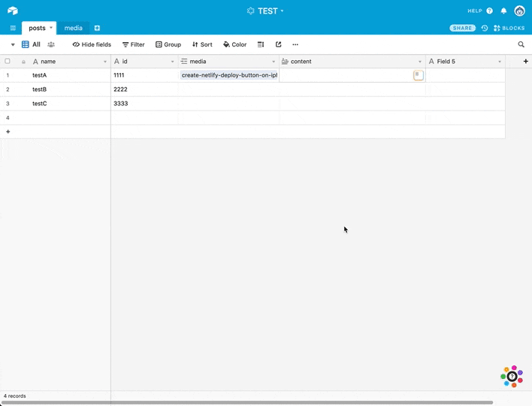This screenshot has width=532, height=406.
Task: Click the media column header
Action: point(228,62)
